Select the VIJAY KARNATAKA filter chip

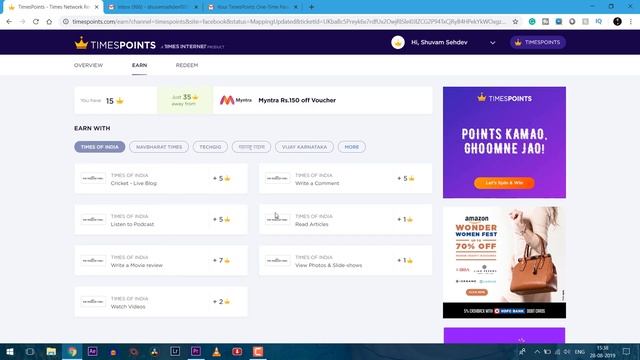pyautogui.click(x=304, y=147)
